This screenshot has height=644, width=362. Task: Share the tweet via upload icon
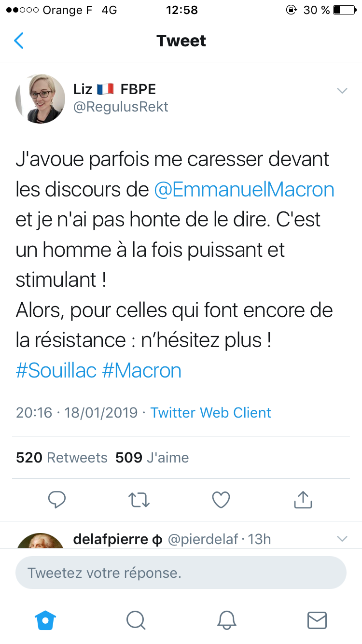coord(303,500)
